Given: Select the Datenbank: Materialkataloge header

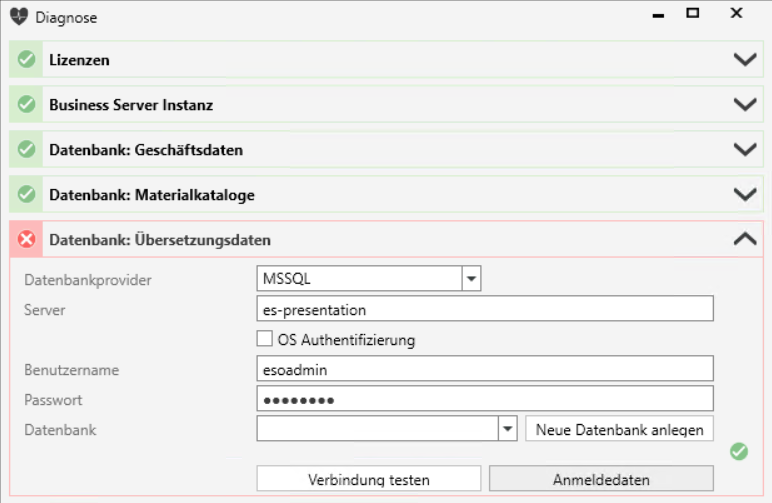Looking at the screenshot, I should [x=386, y=194].
